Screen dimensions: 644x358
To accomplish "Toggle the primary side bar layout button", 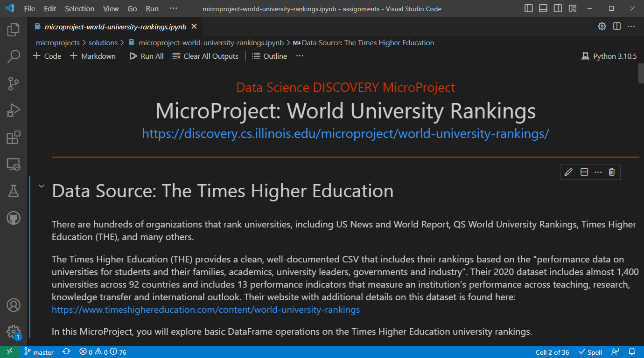I will tap(529, 8).
